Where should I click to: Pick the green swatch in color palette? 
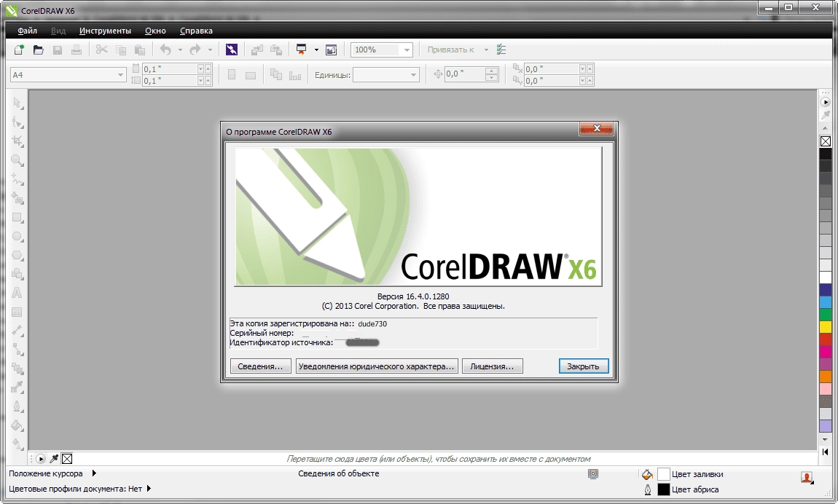tap(826, 315)
